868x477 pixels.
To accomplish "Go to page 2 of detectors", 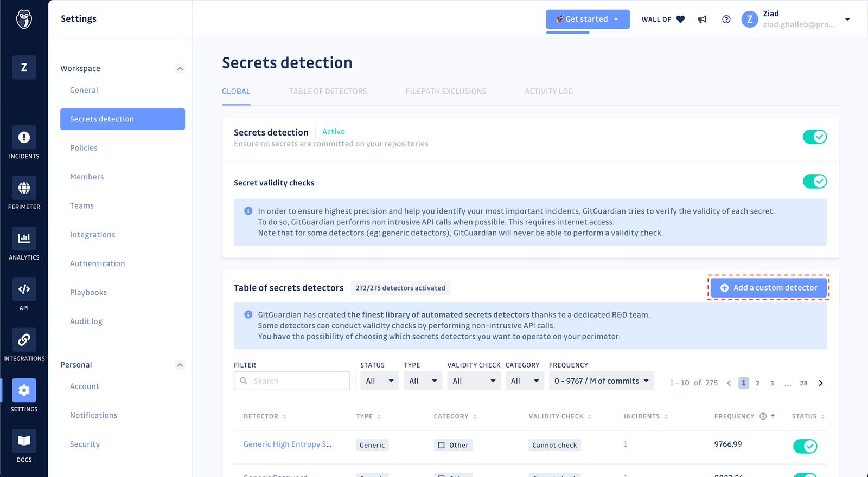I will coord(758,383).
